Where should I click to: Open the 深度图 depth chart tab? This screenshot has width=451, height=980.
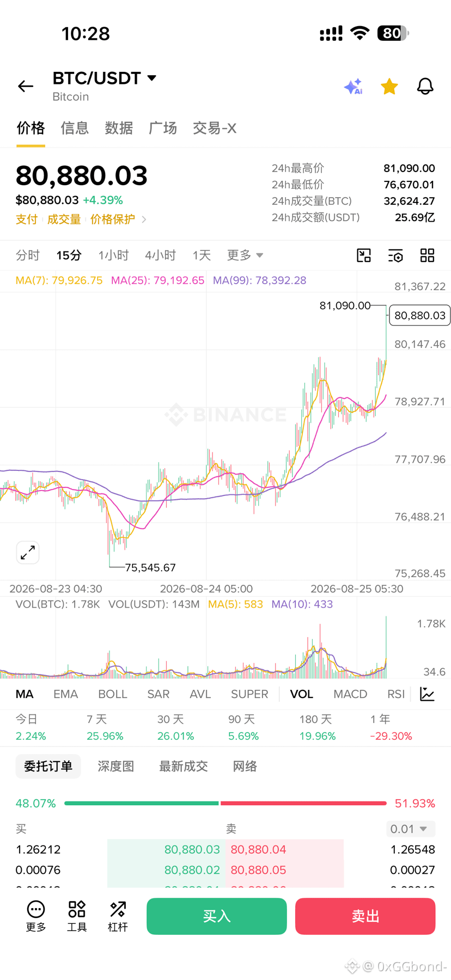tap(116, 766)
